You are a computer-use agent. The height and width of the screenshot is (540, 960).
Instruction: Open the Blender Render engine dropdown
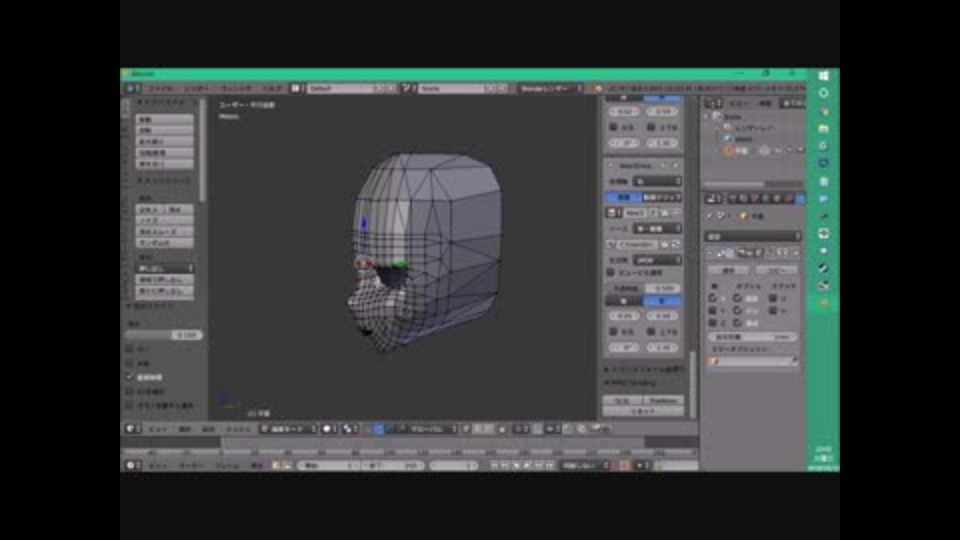(550, 88)
